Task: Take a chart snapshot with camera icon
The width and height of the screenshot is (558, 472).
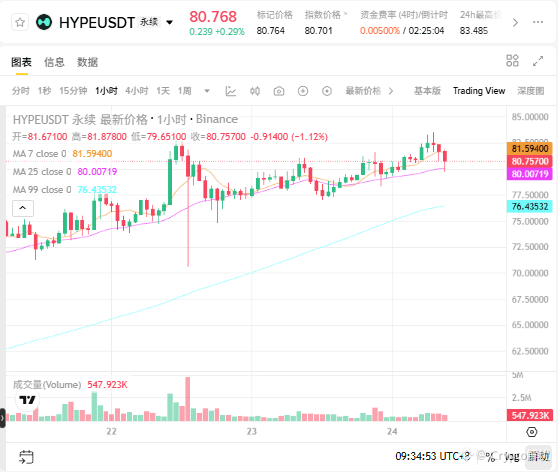Action: pos(279,91)
